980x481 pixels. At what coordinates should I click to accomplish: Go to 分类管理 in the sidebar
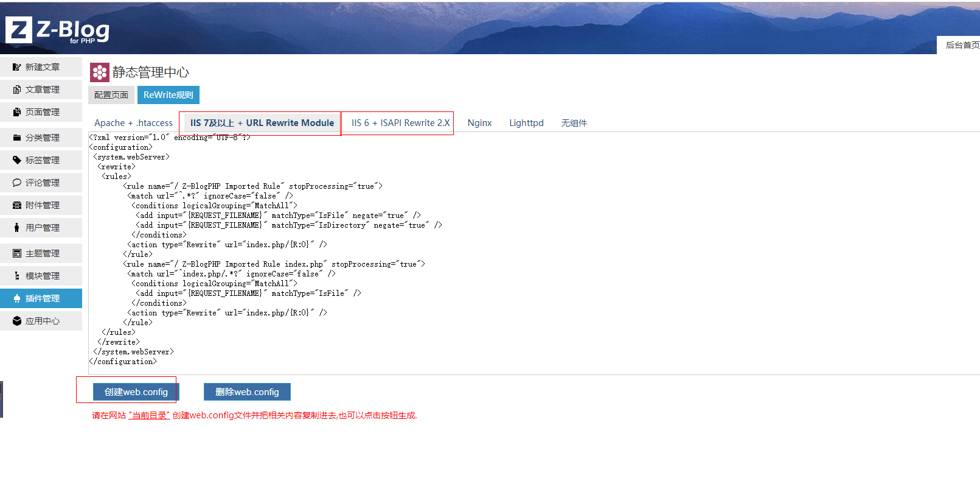41,138
